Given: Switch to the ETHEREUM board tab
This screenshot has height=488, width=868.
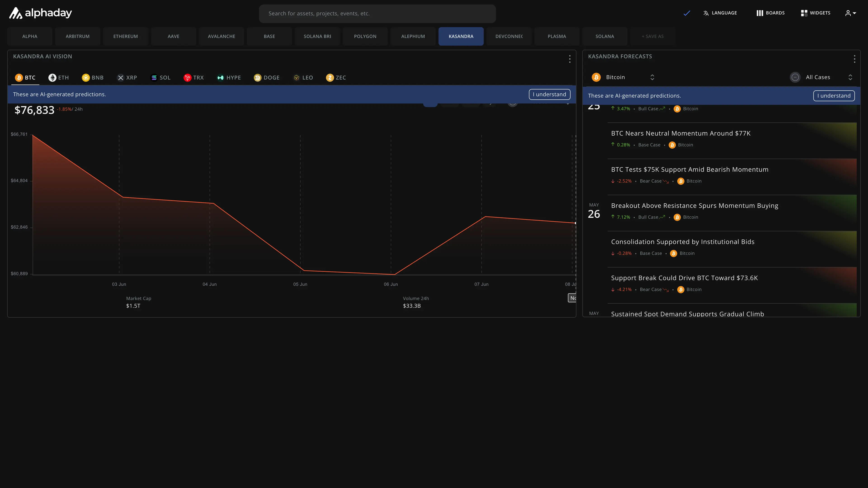Looking at the screenshot, I should click(125, 36).
